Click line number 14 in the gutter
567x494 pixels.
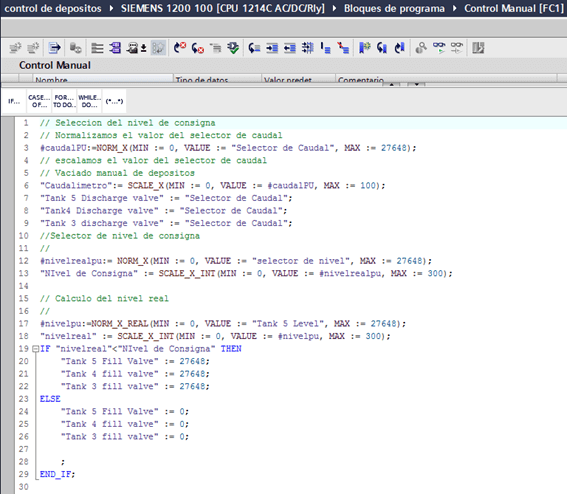tap(24, 286)
